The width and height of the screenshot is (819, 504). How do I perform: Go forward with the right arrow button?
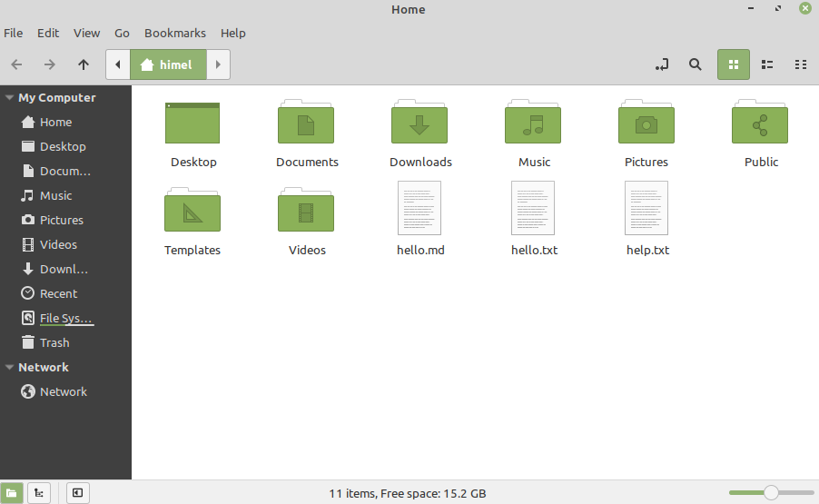[x=50, y=64]
